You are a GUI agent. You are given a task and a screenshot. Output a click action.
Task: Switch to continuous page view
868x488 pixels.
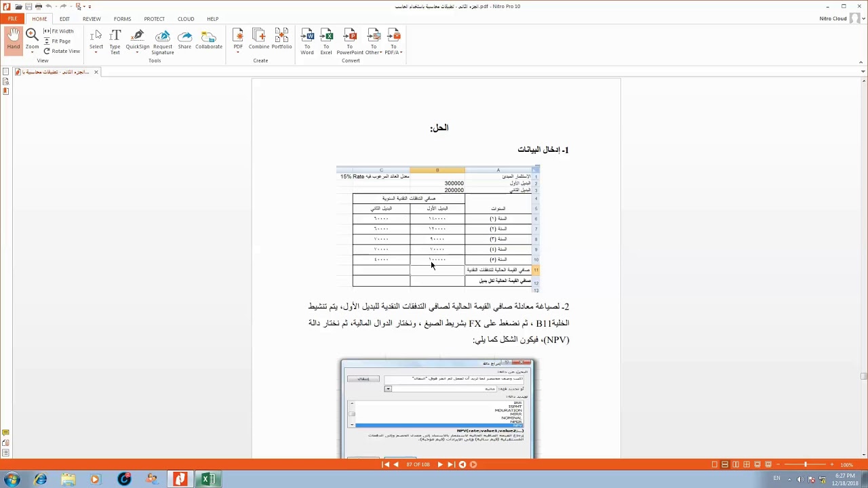click(x=725, y=465)
